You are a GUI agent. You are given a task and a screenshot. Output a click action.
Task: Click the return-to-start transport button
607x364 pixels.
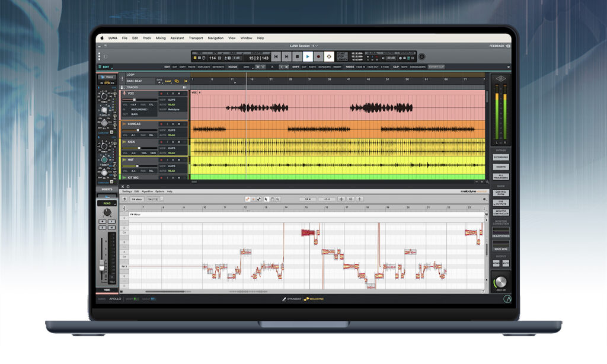[x=276, y=57]
